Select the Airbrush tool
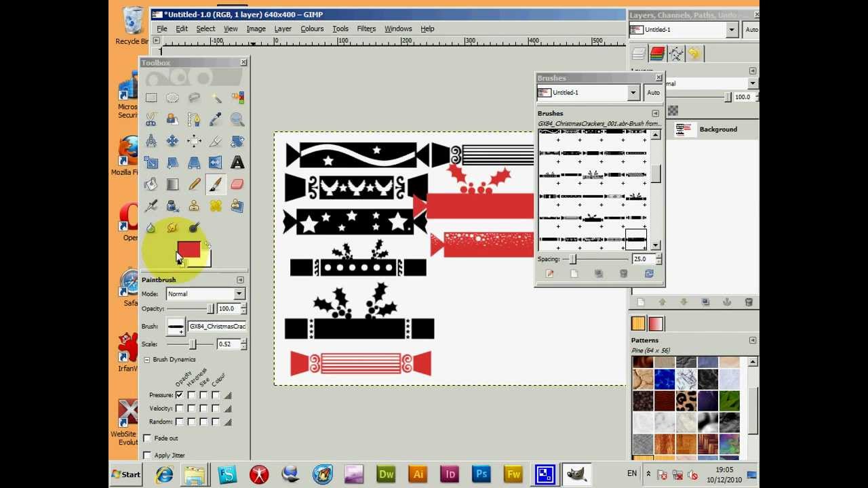The height and width of the screenshot is (488, 868). click(151, 206)
